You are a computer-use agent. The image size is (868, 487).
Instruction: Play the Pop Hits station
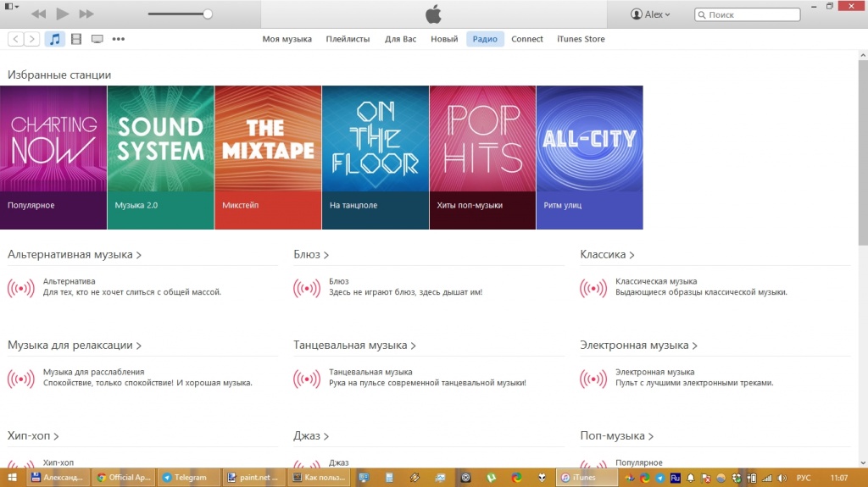pyautogui.click(x=482, y=158)
